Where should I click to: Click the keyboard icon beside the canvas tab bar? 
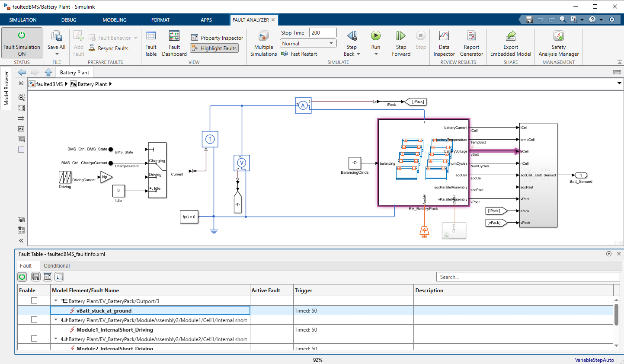coord(617,72)
